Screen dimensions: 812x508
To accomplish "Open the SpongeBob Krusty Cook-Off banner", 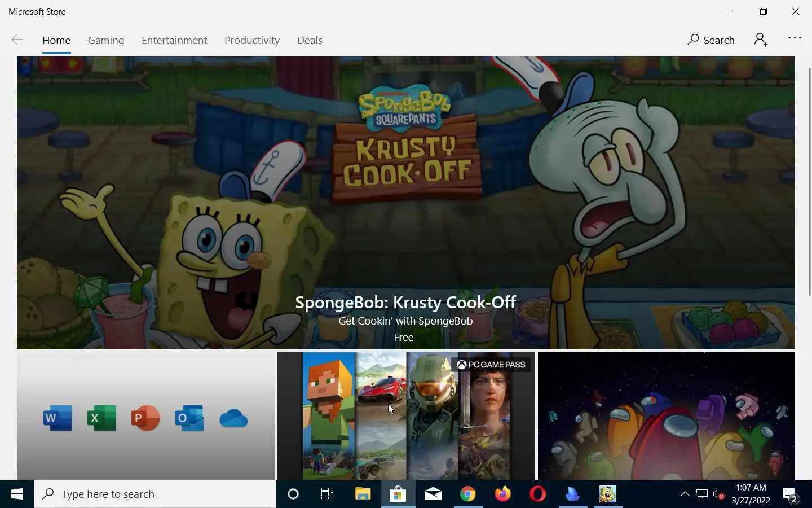I will coord(406,203).
